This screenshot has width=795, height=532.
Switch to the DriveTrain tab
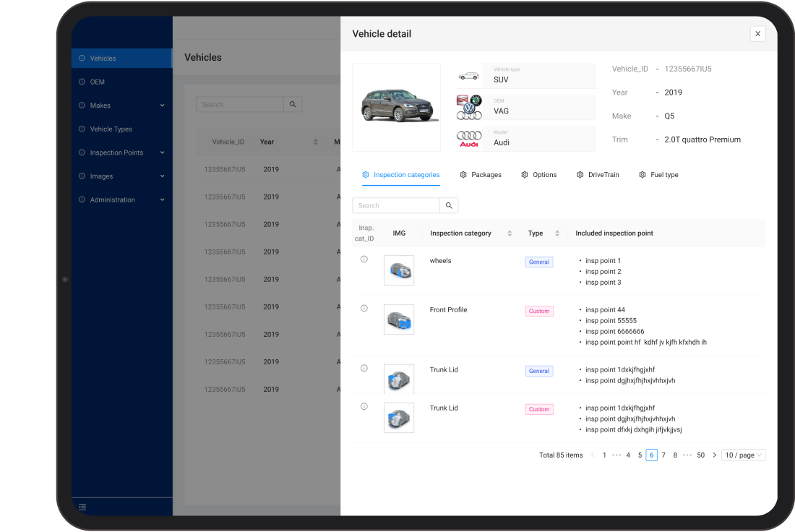tap(598, 175)
